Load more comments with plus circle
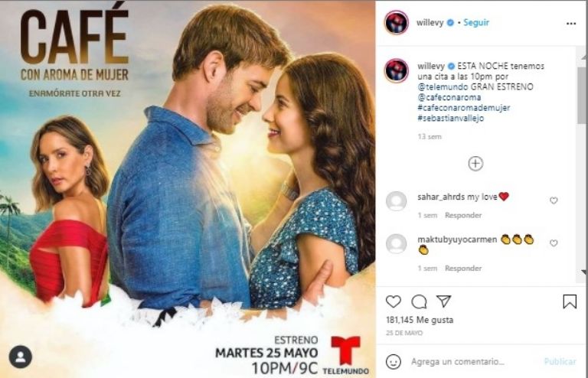The height and width of the screenshot is (378, 588). tap(475, 164)
